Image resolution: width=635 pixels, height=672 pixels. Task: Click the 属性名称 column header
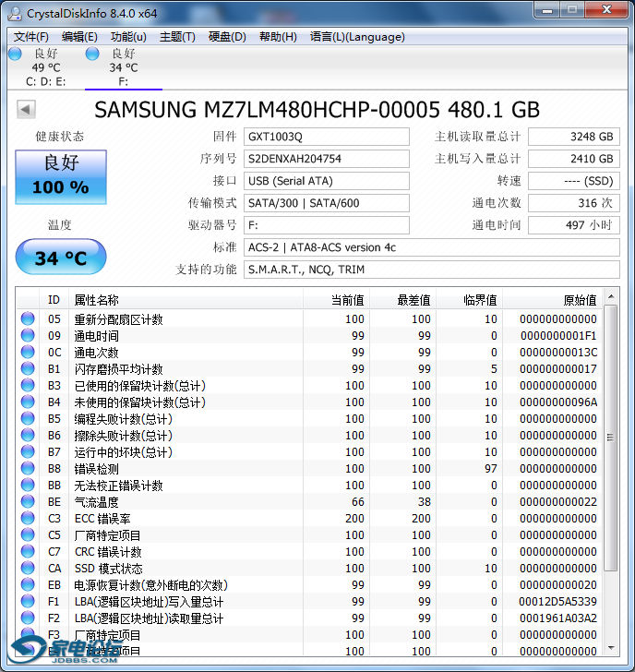tap(186, 300)
